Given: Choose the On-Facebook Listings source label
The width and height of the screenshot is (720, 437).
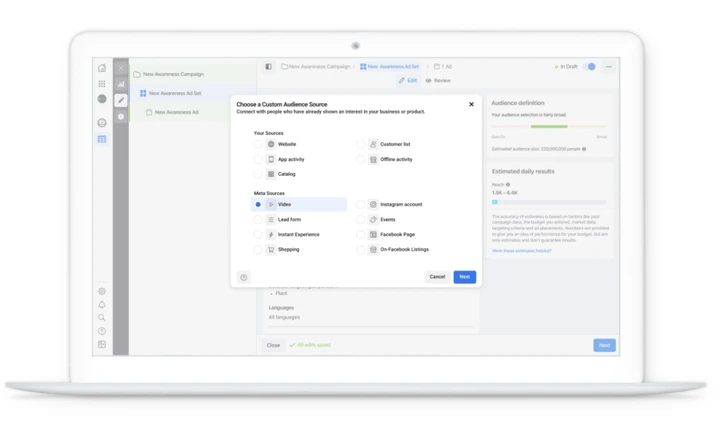Looking at the screenshot, I should (404, 249).
